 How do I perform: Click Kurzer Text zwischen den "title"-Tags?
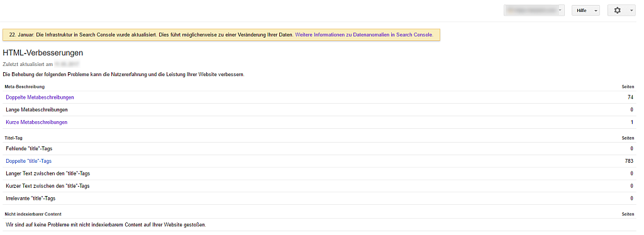[x=48, y=186]
